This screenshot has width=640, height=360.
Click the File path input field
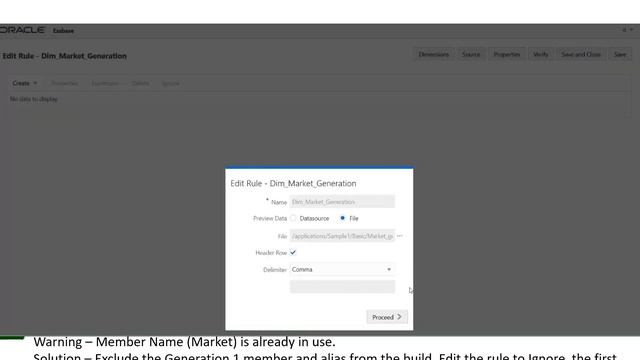pos(342,236)
